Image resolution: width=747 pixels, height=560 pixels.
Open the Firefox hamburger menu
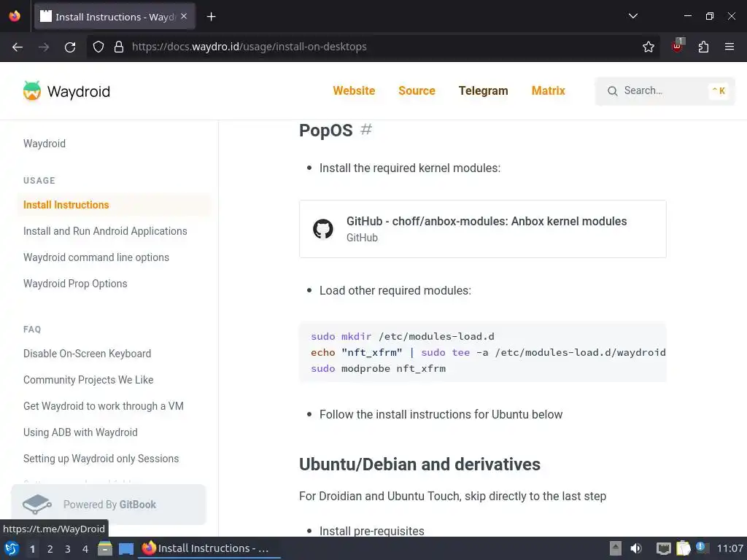point(729,47)
